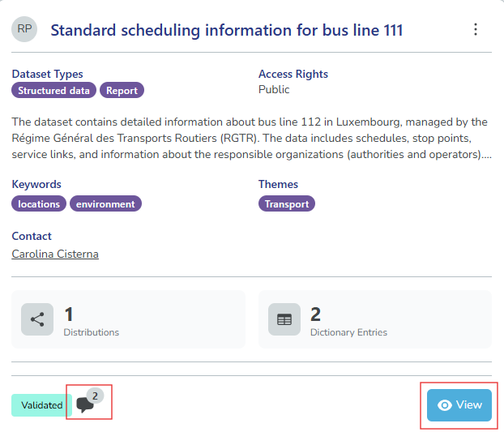This screenshot has height=432, width=504.
Task: Select the Transport theme chip
Action: pyautogui.click(x=287, y=204)
